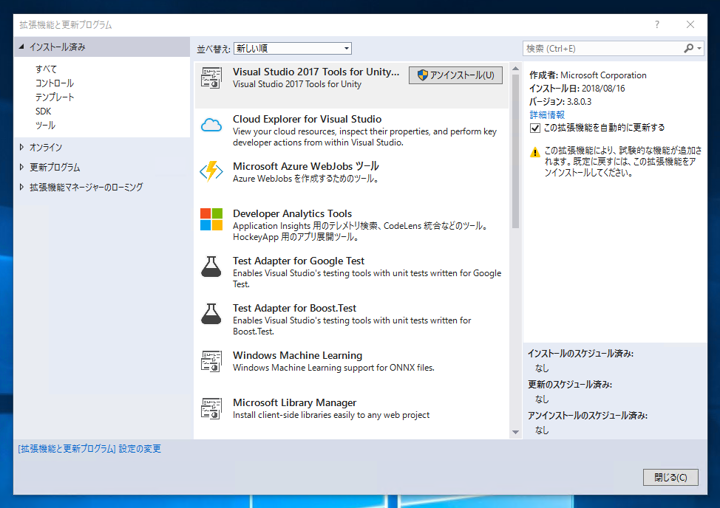Viewport: 720px width, 508px height.
Task: Click アンインストール(U) button
Action: (x=456, y=75)
